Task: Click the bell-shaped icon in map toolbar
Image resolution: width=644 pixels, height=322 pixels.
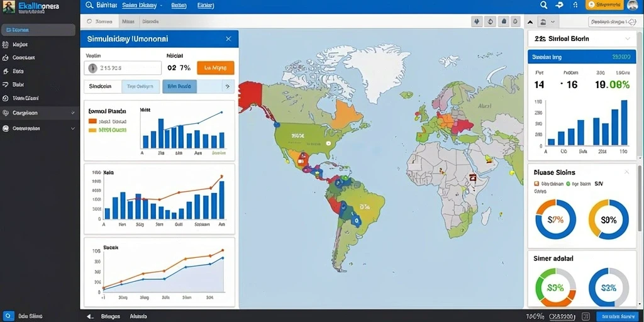Action: click(502, 22)
